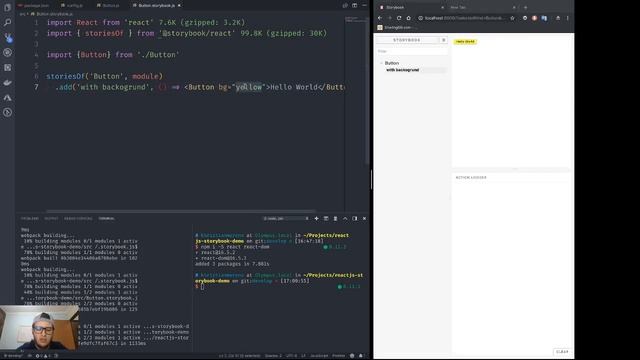Click the browser back button

click(380, 18)
